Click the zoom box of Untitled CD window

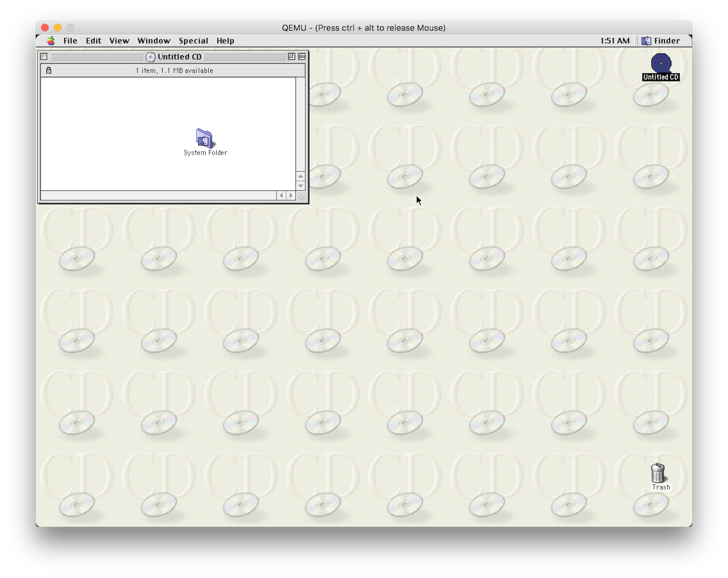(292, 56)
